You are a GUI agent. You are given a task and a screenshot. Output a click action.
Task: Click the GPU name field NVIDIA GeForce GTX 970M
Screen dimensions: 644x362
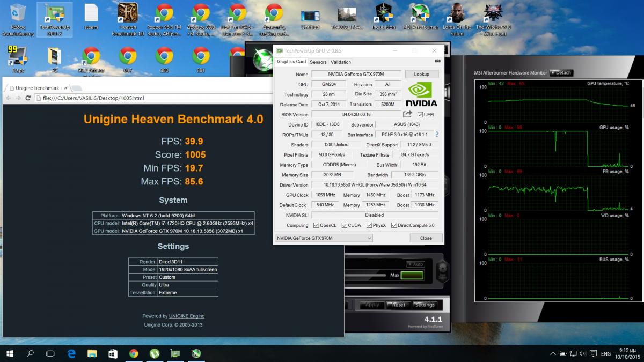click(356, 74)
